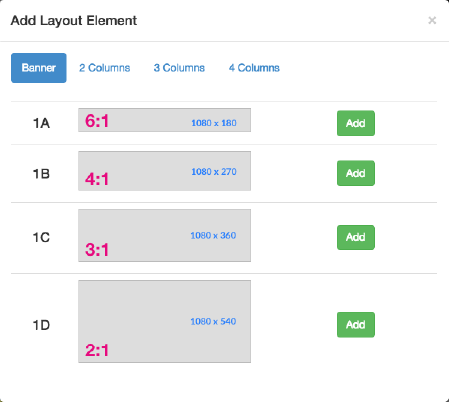The width and height of the screenshot is (449, 403).
Task: Open the 3 Columns tab
Action: tap(179, 68)
